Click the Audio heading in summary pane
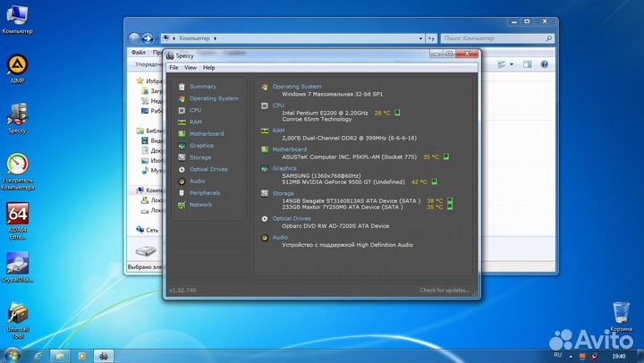This screenshot has height=363, width=644. point(280,237)
